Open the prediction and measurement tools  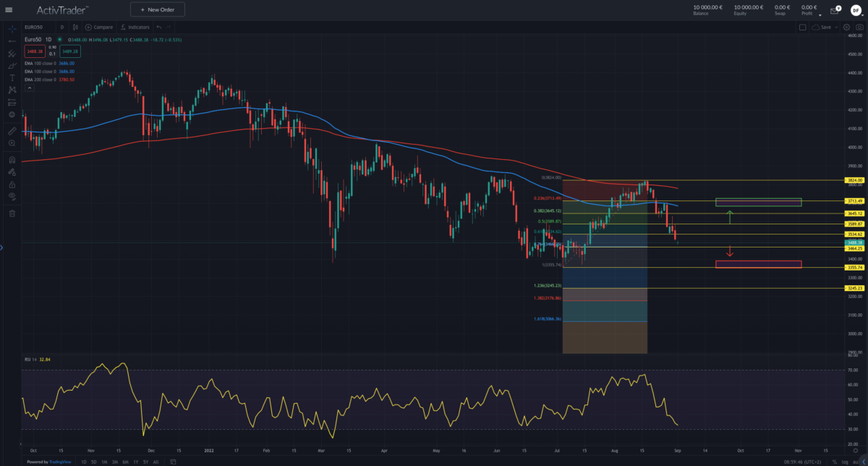click(x=12, y=102)
